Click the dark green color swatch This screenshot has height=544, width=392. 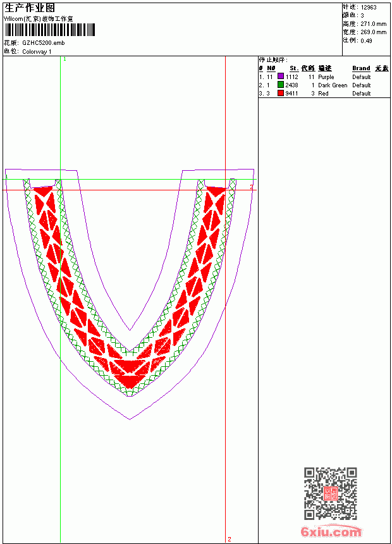click(281, 85)
